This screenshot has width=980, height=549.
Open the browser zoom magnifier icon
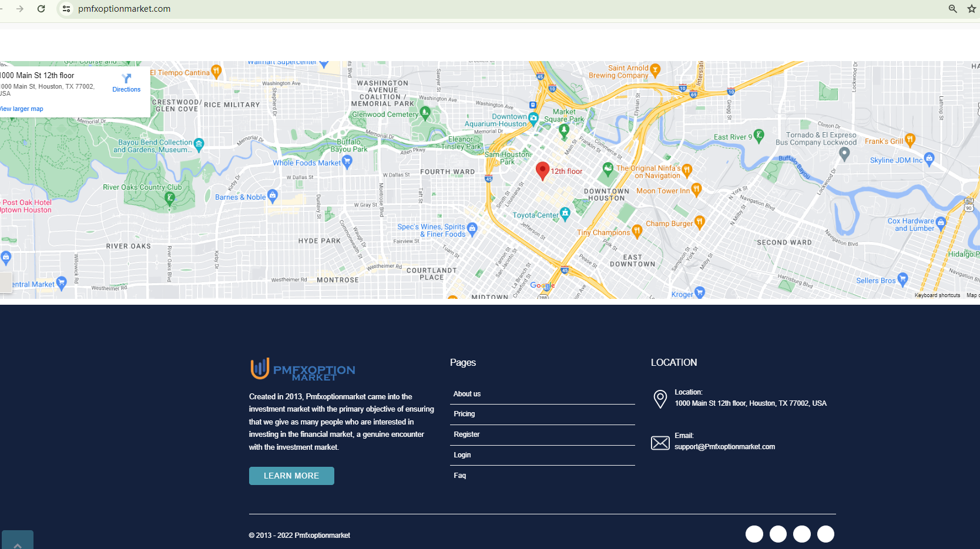[952, 9]
